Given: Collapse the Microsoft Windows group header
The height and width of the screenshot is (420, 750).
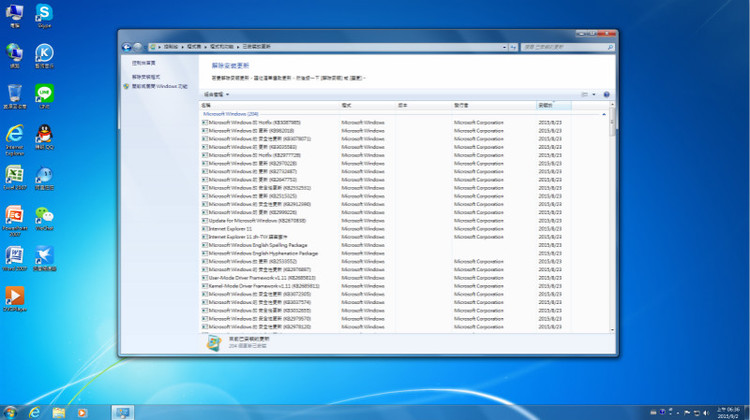Looking at the screenshot, I should pos(230,114).
